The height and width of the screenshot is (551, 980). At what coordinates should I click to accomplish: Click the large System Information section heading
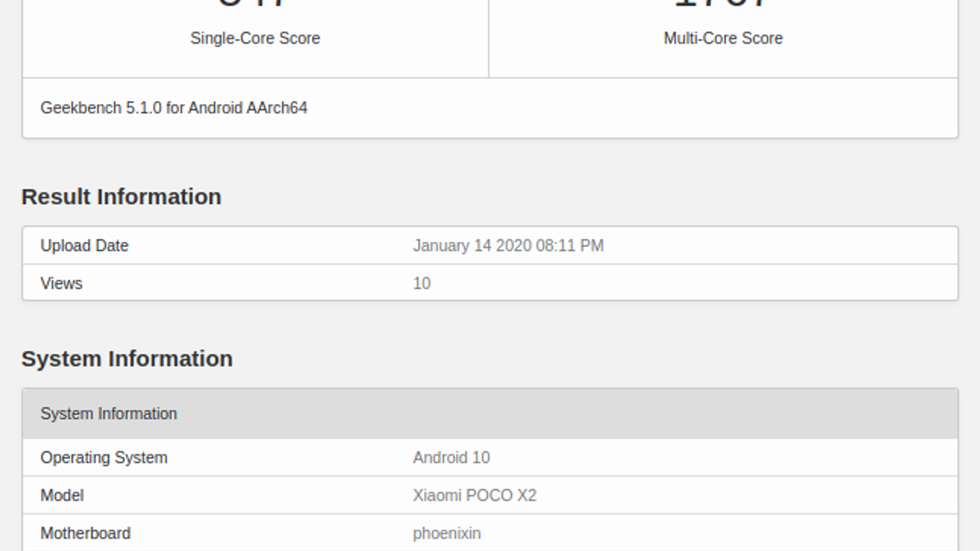point(127,359)
